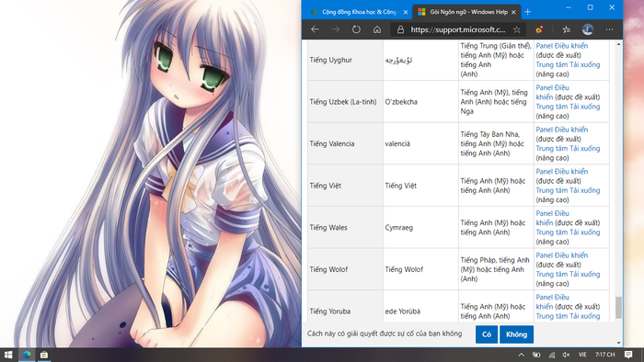Viewport: 644px width, 362px height.
Task: Go back to the previous page
Action: pyautogui.click(x=315, y=29)
